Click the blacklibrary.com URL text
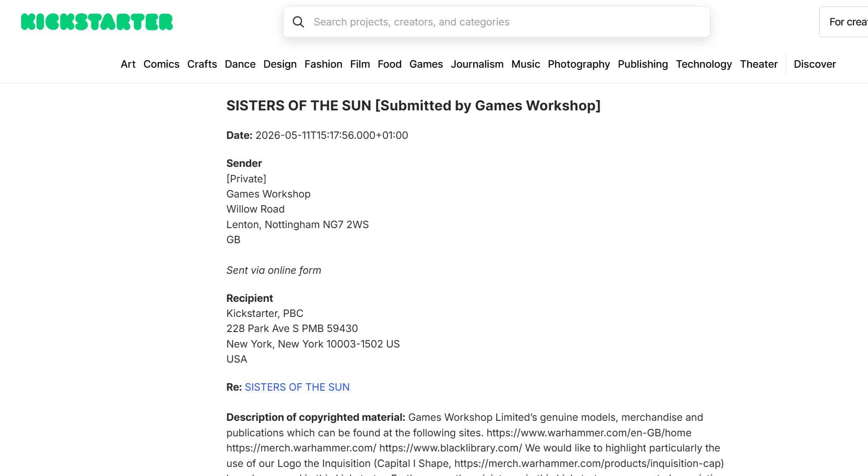This screenshot has width=868, height=476. [x=451, y=448]
